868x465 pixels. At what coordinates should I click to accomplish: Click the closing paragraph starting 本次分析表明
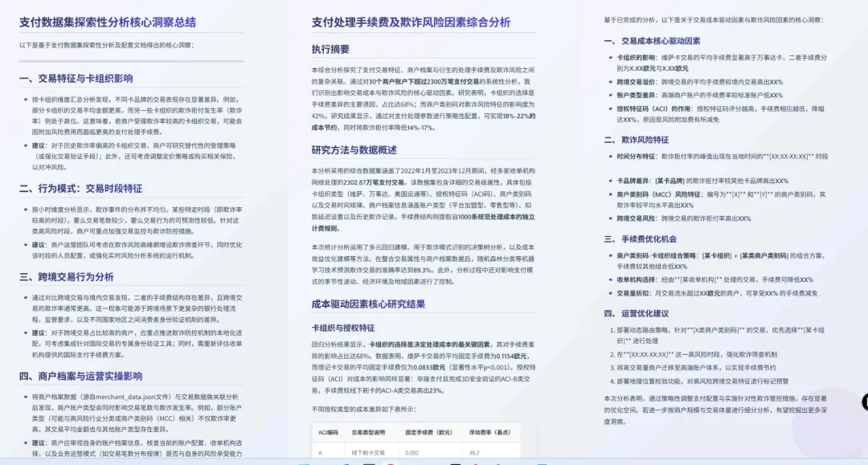[715, 410]
